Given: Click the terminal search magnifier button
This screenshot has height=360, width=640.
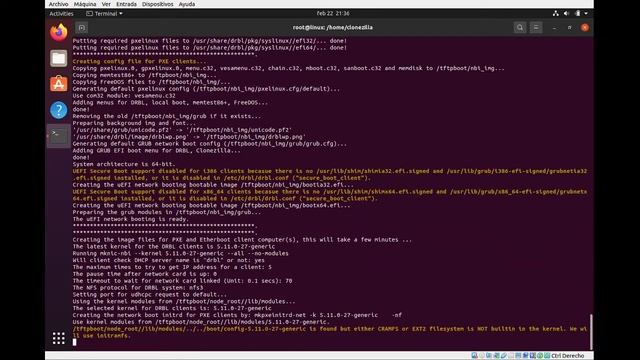Looking at the screenshot, I should coord(520,28).
